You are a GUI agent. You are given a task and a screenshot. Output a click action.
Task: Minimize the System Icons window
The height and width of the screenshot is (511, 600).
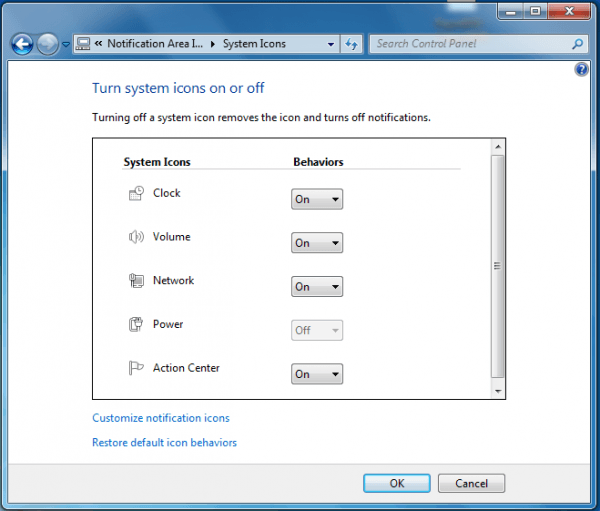point(510,11)
